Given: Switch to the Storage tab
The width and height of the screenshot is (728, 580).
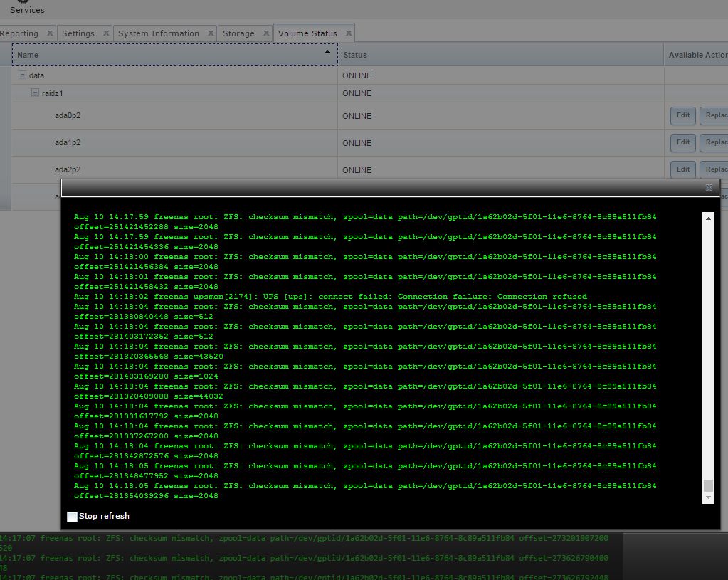Looking at the screenshot, I should pos(238,33).
